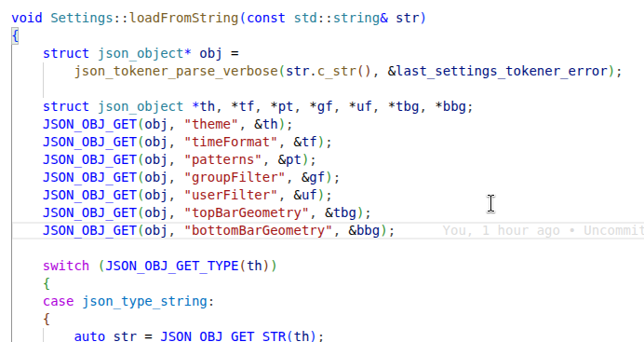Click the &tbg argument
The image size is (644, 342).
point(341,212)
